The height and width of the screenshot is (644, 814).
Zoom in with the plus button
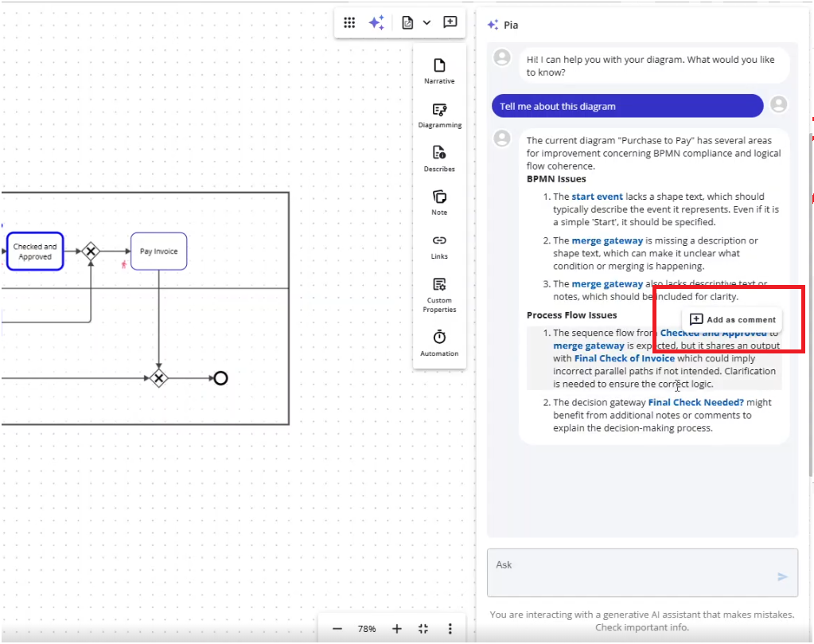click(396, 629)
